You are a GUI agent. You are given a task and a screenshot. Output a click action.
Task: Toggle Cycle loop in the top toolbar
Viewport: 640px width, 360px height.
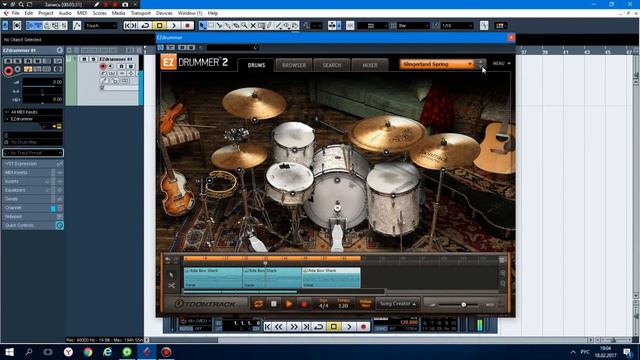(x=145, y=26)
